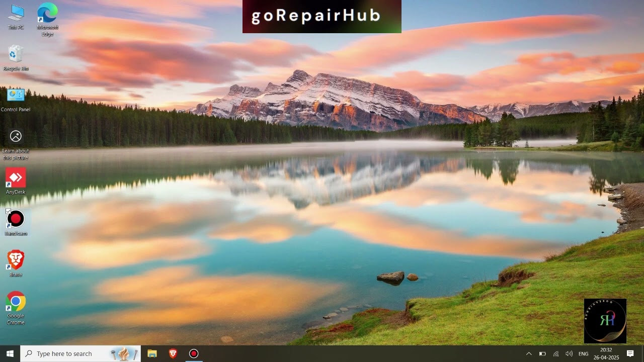644x362 pixels.
Task: Open the Action Center notifications icon
Action: [x=630, y=353]
